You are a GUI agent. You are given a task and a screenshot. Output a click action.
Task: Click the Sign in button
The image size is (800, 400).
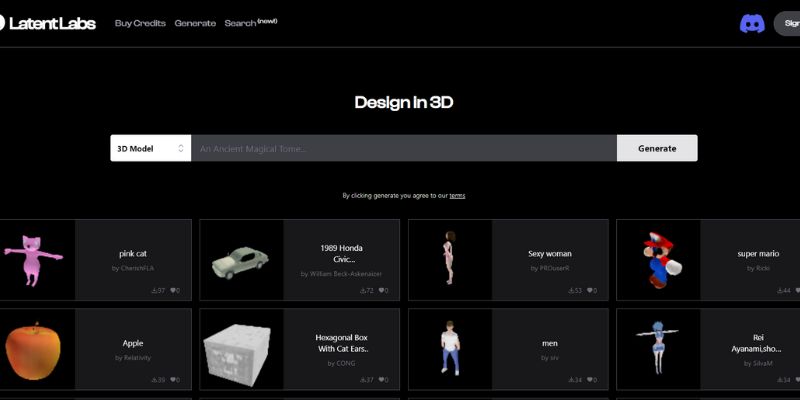coord(788,23)
